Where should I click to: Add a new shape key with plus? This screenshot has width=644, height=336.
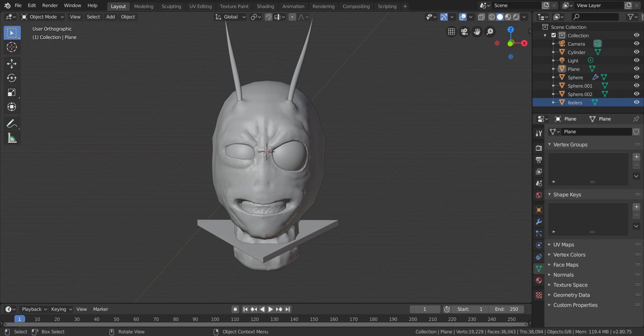tap(636, 207)
